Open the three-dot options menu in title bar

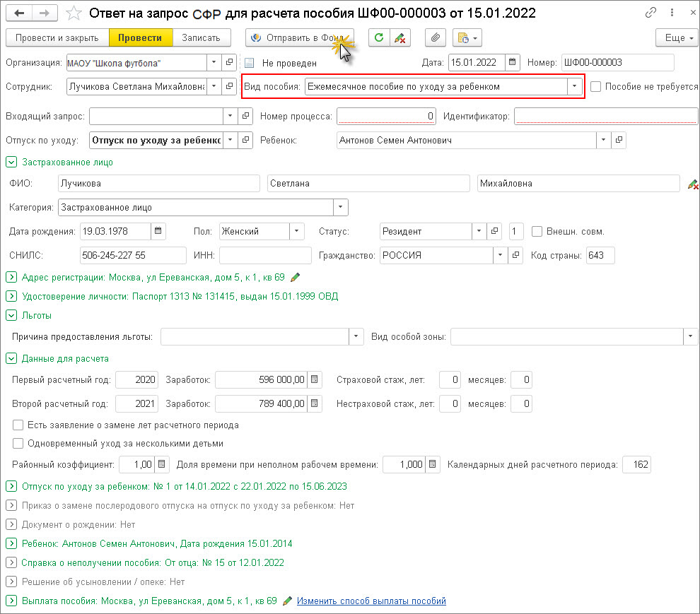click(x=672, y=13)
